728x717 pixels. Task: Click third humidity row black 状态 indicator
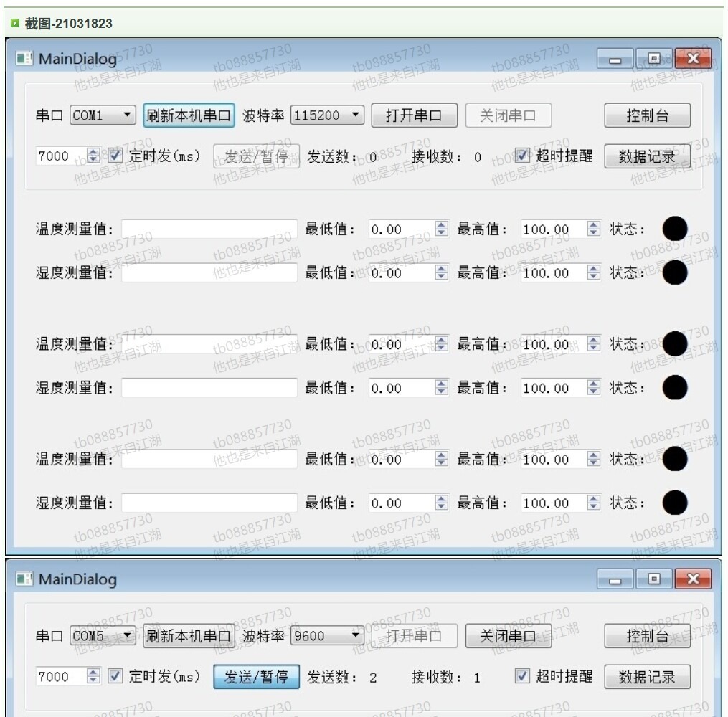(x=675, y=503)
